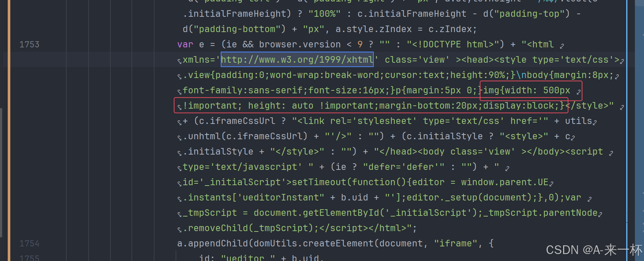Place cursor on 'browser.version'
Image resolution: width=644 pixels, height=261 pixels.
300,44
